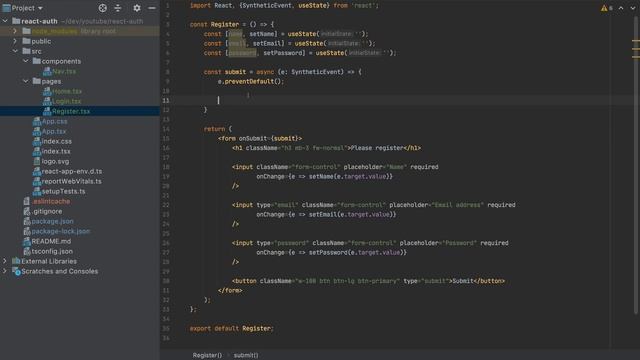
Task: Open logo.svg file
Action: tap(55, 161)
